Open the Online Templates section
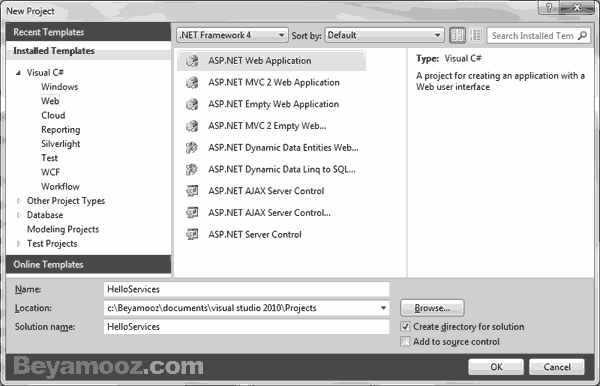Viewport: 600px width, 386px height. (88, 264)
